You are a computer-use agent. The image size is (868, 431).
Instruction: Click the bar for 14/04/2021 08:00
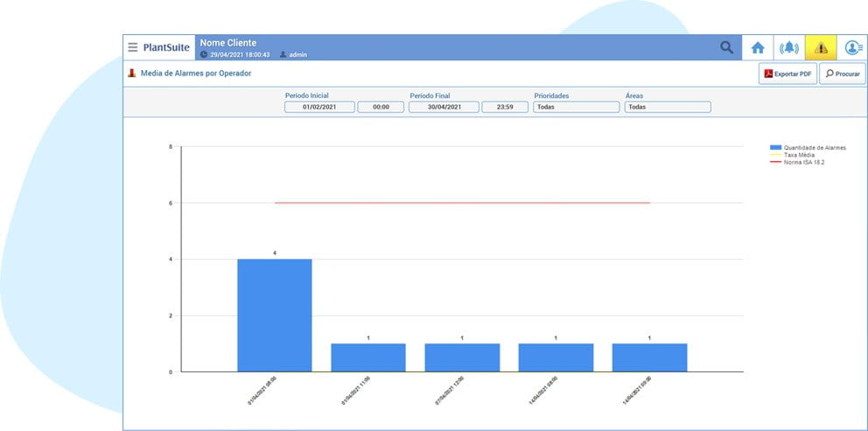[556, 358]
